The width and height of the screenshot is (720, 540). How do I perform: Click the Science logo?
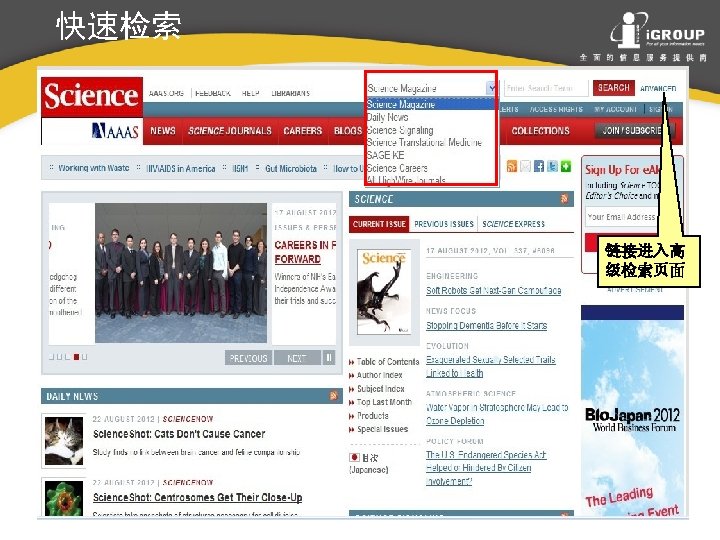coord(92,96)
